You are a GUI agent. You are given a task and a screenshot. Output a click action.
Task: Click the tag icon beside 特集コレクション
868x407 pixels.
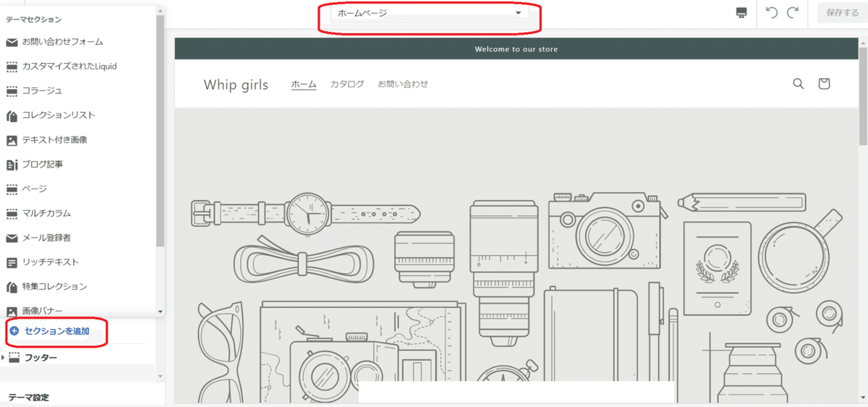[x=12, y=287]
